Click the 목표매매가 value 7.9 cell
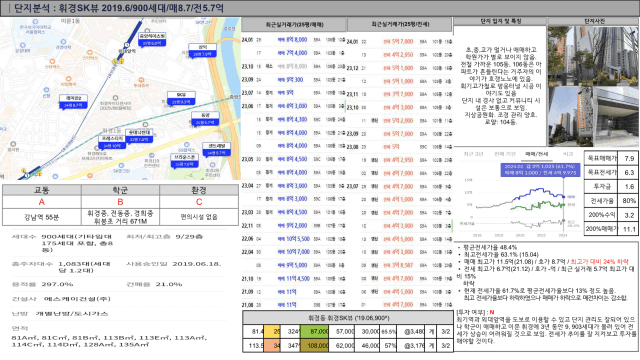Screen dimensions: 640x360 629,158
